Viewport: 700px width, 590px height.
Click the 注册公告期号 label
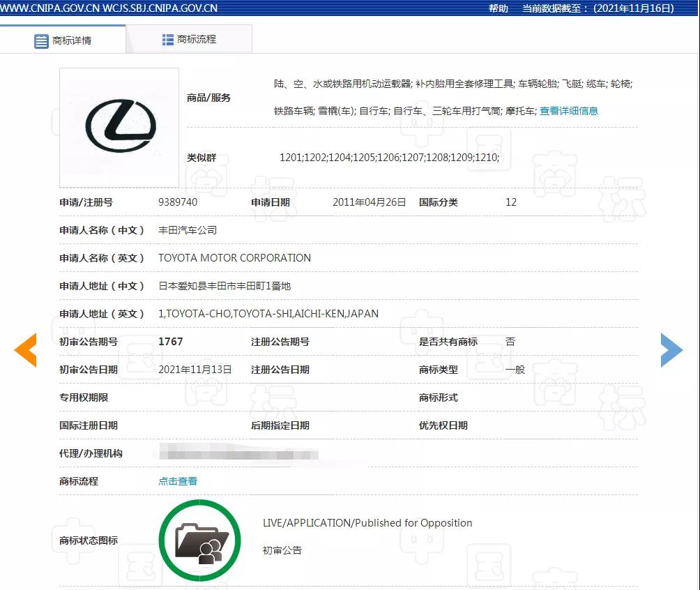tap(280, 342)
